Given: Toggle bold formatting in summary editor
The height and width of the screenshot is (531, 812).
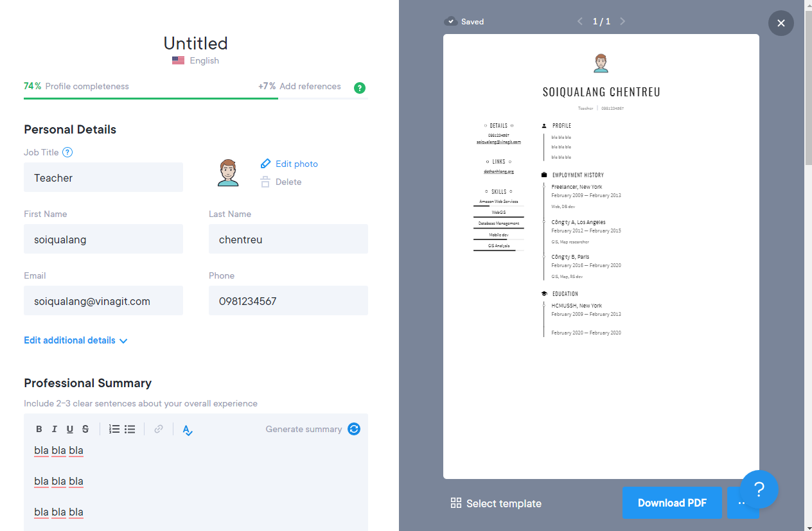Looking at the screenshot, I should tap(39, 430).
